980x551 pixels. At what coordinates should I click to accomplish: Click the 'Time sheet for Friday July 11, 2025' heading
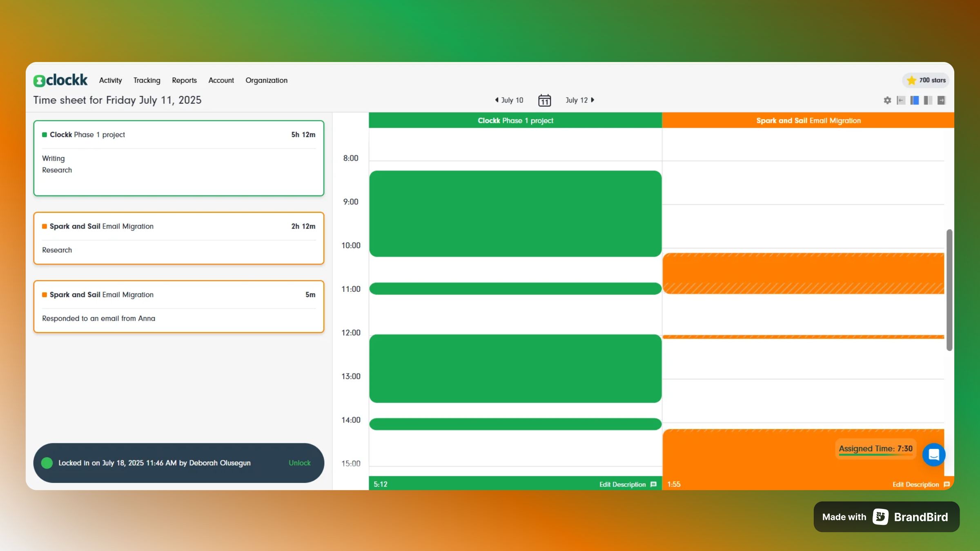coord(117,100)
